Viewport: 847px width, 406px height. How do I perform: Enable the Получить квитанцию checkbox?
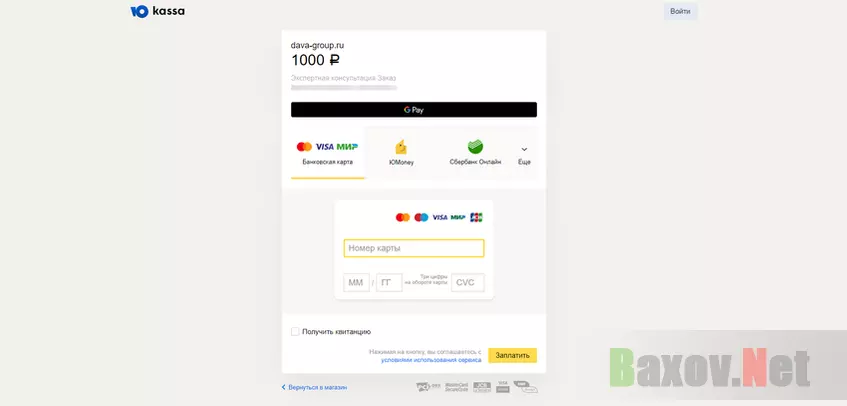click(295, 331)
